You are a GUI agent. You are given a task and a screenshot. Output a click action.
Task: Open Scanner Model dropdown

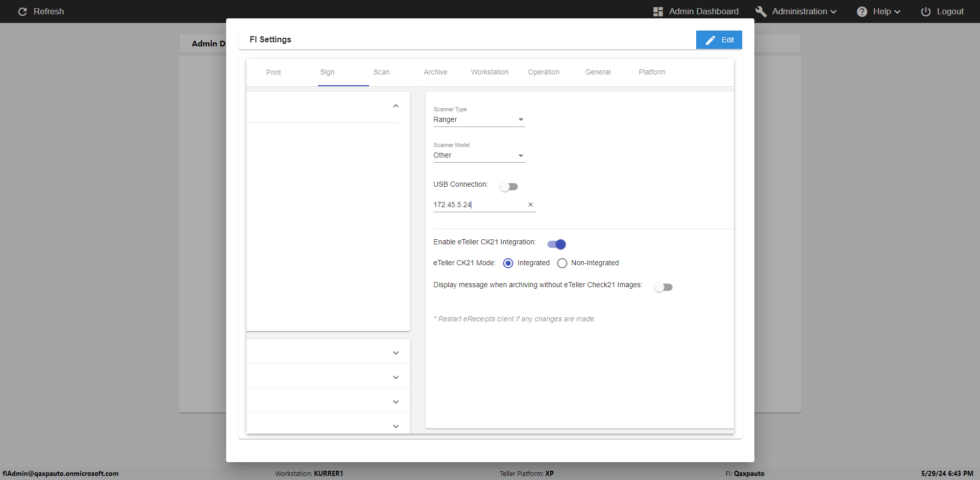coord(479,155)
